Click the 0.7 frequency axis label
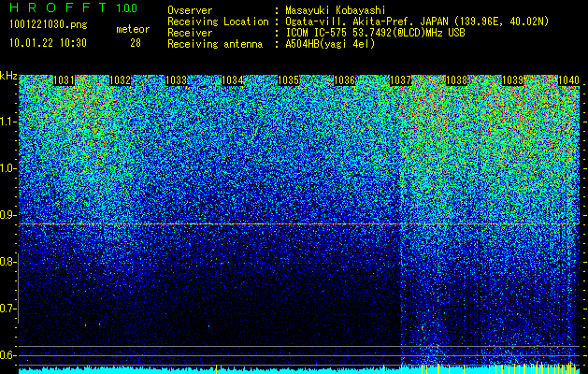 (8, 309)
